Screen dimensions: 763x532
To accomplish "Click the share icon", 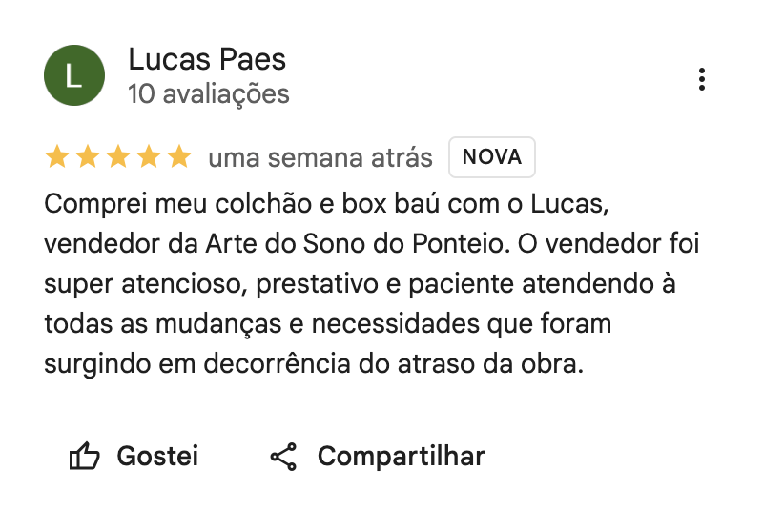I will click(x=283, y=457).
